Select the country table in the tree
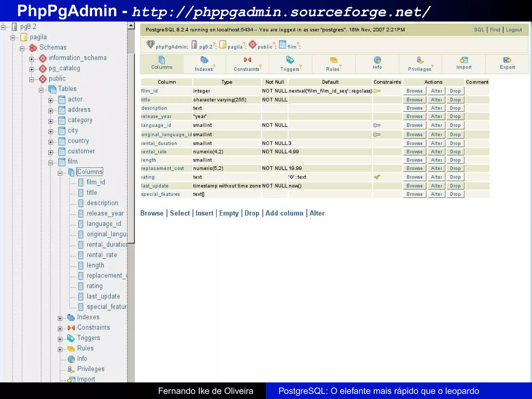The image size is (532, 399). [78, 141]
